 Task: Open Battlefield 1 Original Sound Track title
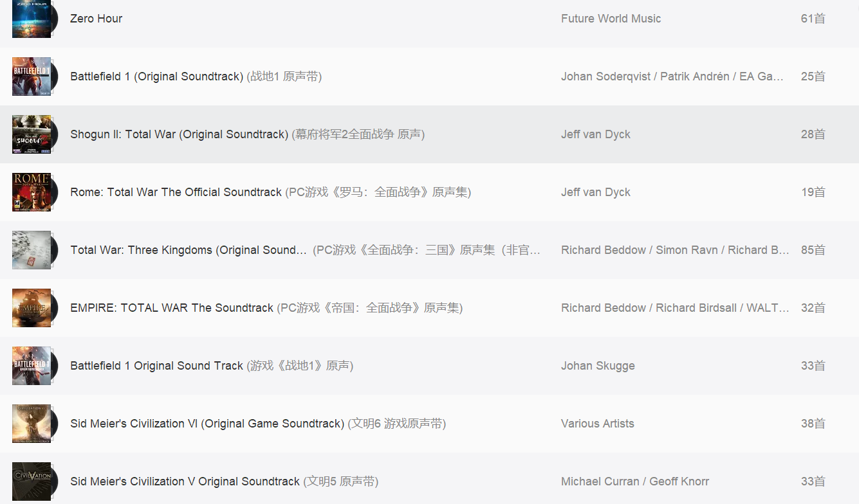tap(156, 366)
